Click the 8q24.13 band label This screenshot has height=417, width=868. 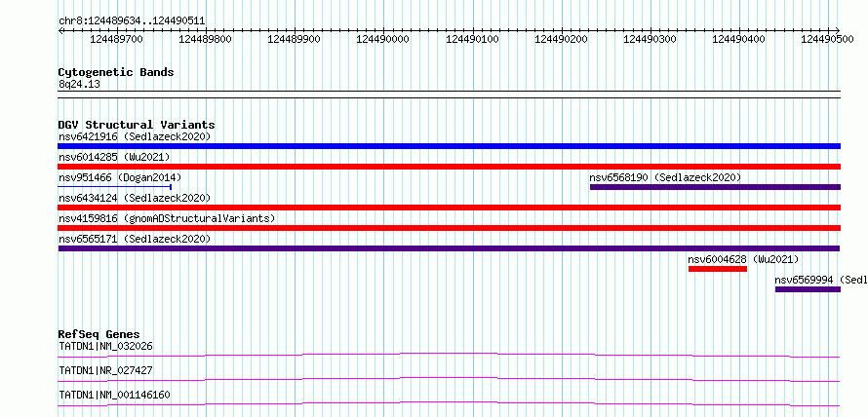pos(79,85)
